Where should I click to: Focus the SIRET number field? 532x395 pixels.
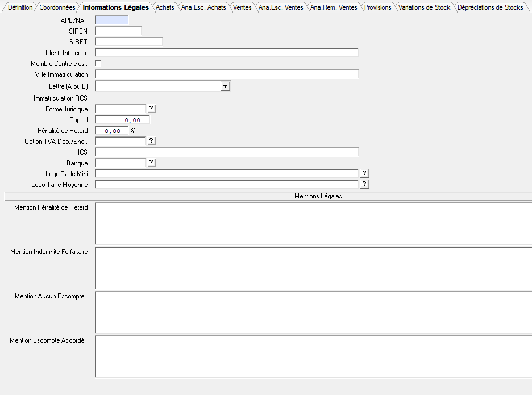[129, 41]
